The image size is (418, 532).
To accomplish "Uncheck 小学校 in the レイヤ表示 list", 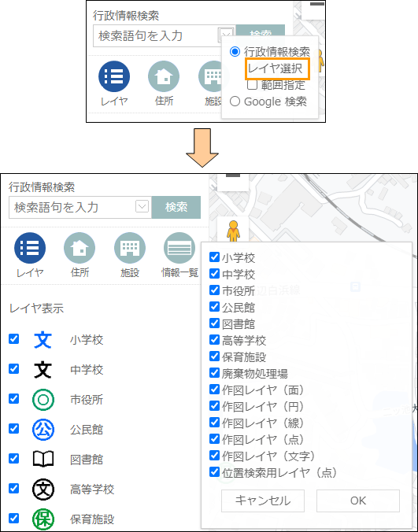I will 14,339.
